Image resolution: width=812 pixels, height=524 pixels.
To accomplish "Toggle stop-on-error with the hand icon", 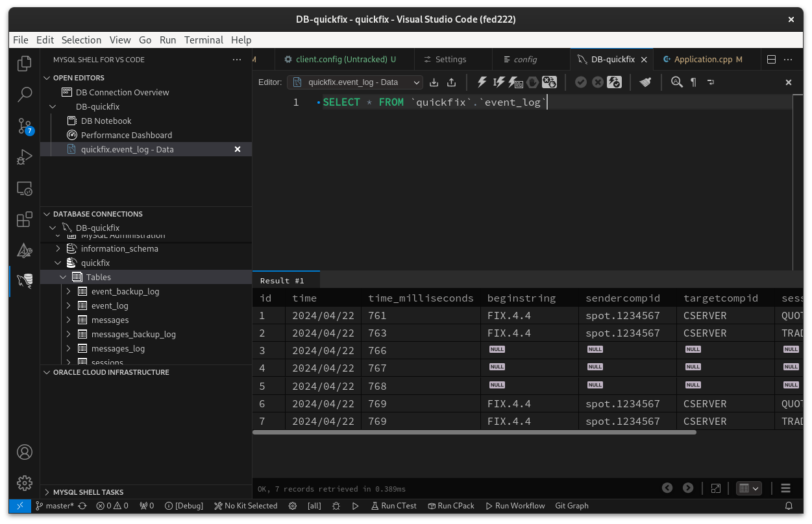I will point(533,82).
